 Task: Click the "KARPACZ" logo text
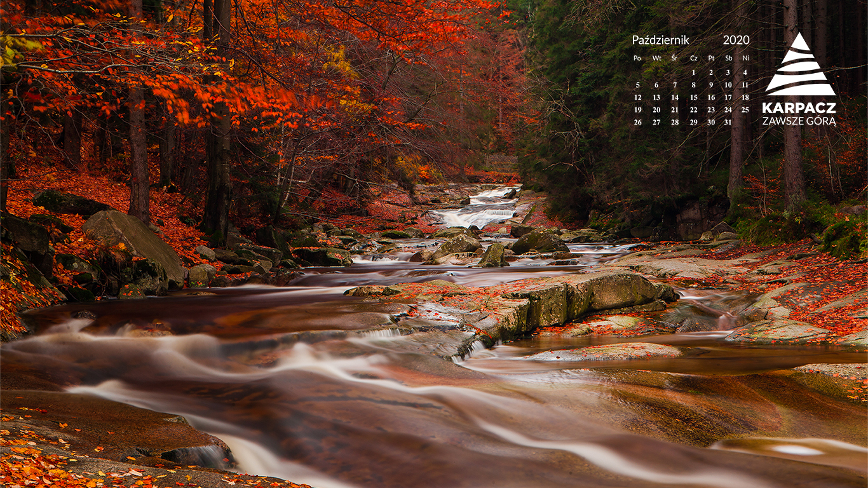[x=799, y=108]
